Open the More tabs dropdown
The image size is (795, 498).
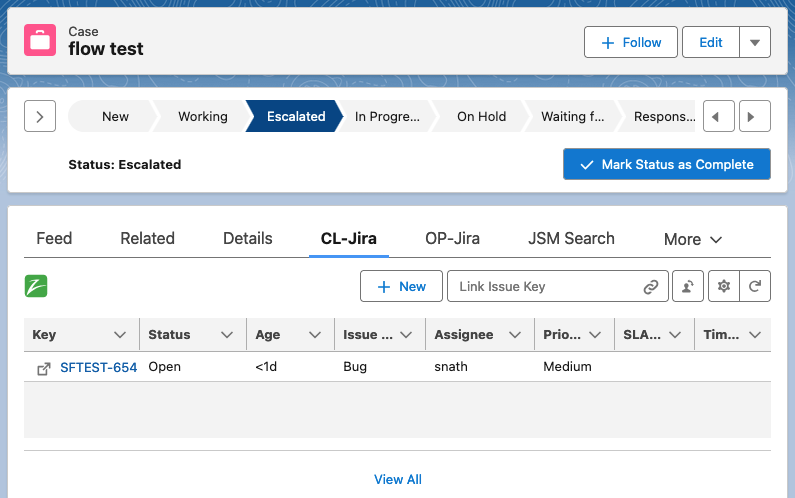tap(692, 239)
